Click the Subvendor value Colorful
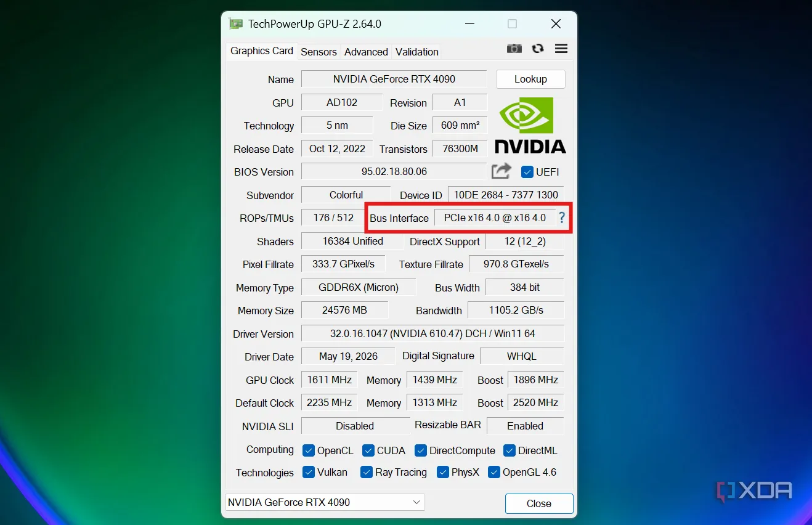Image resolution: width=812 pixels, height=525 pixels. [346, 195]
